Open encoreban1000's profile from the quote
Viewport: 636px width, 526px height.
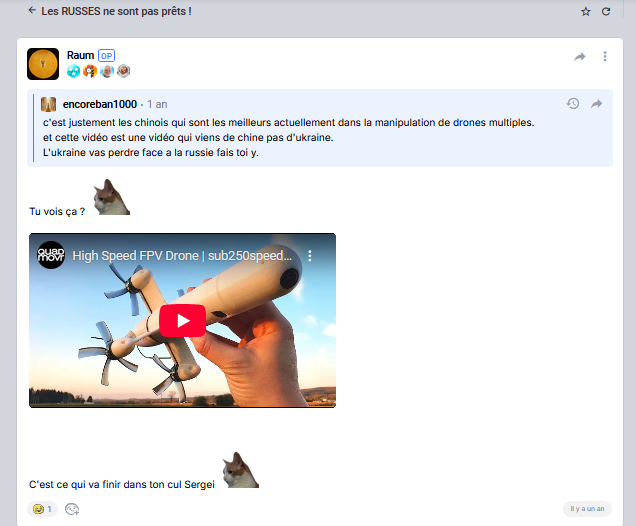coord(97,104)
